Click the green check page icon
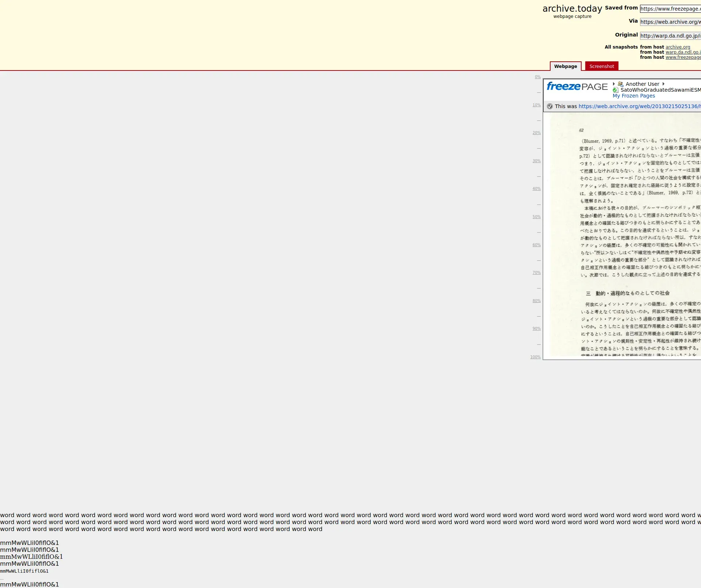701x588 pixels. coord(616,90)
